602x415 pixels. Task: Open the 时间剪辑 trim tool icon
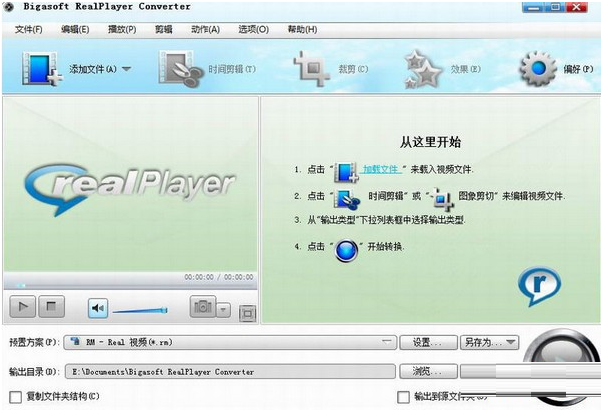(180, 69)
